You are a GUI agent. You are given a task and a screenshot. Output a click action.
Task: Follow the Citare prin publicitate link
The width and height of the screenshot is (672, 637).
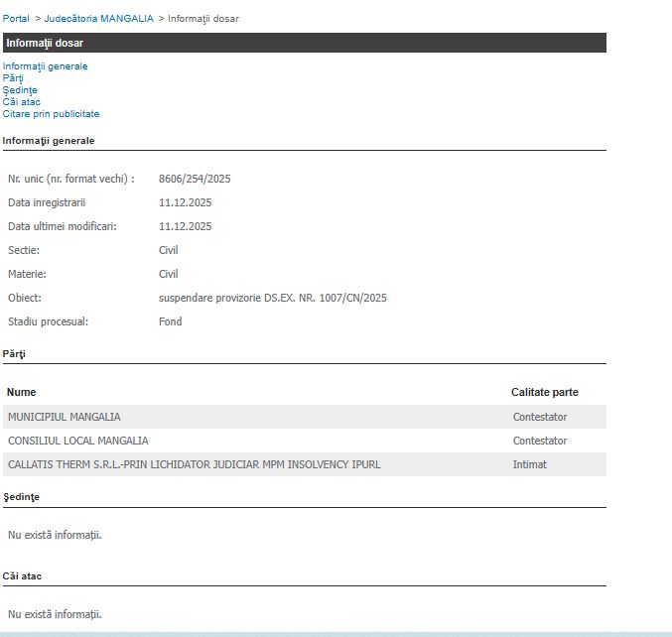tap(51, 114)
